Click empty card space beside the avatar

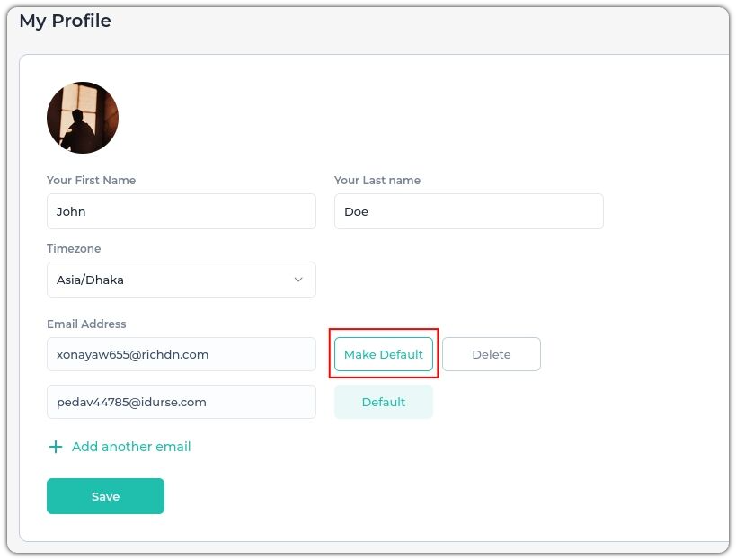pos(376,118)
